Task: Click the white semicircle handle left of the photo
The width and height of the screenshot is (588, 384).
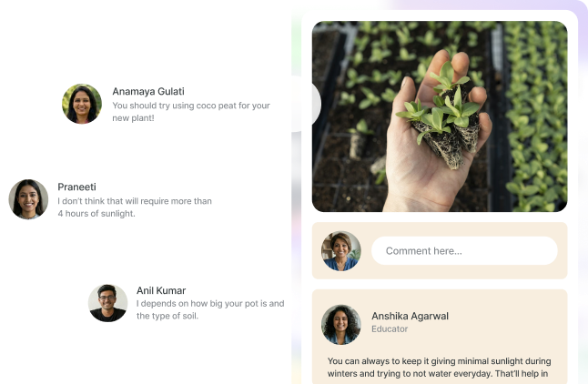Action: [x=316, y=104]
